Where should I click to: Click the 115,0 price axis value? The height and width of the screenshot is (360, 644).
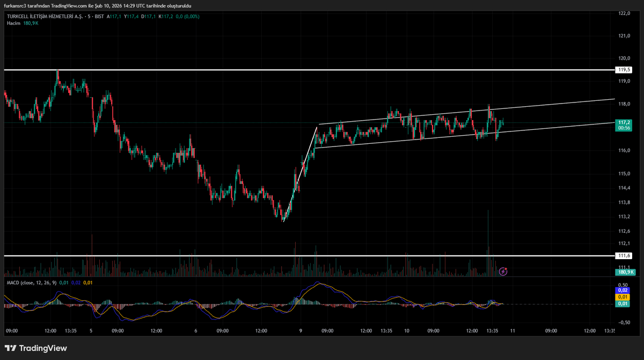coord(624,174)
